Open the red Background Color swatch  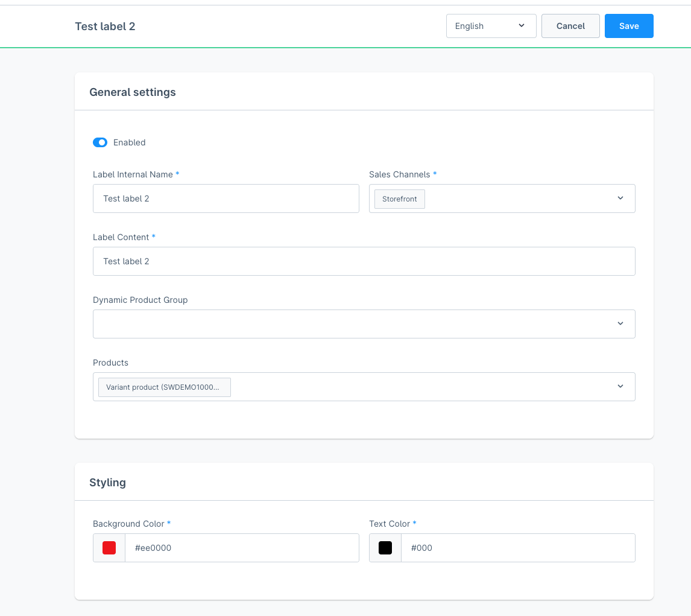(109, 548)
